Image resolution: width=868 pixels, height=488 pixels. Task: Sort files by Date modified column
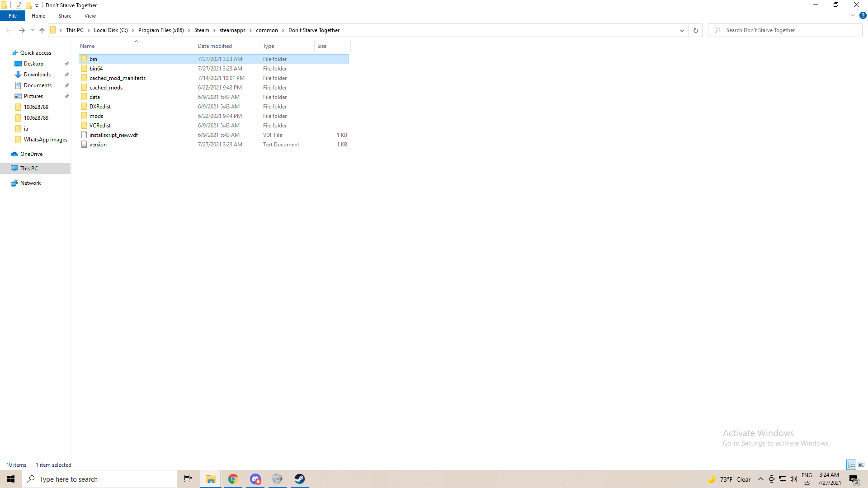coord(215,46)
